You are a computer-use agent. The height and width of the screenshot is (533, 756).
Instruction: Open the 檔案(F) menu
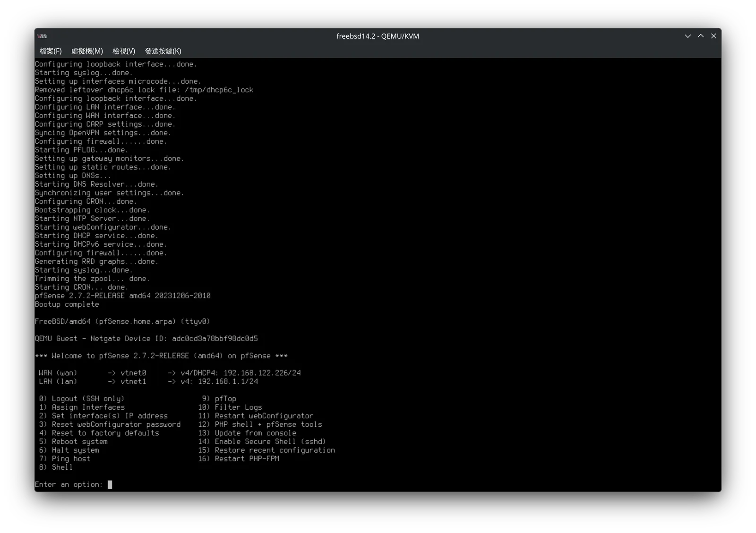coord(51,51)
